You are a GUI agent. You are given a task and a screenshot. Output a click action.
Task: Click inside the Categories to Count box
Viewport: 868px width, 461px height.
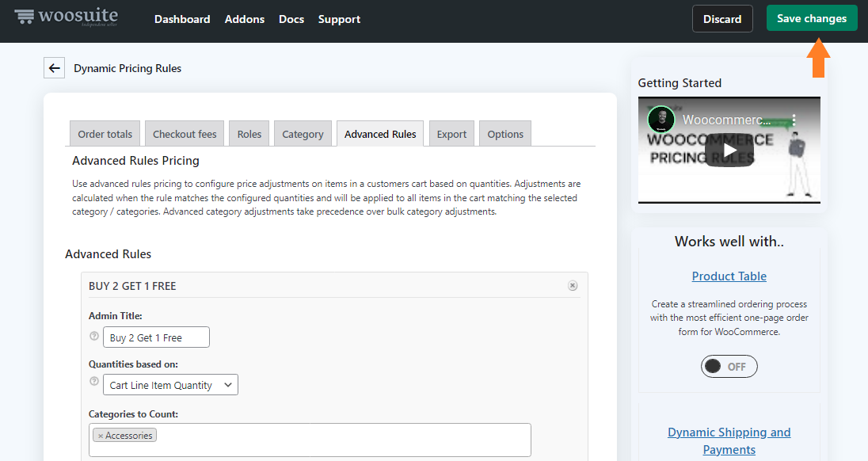[310, 440]
